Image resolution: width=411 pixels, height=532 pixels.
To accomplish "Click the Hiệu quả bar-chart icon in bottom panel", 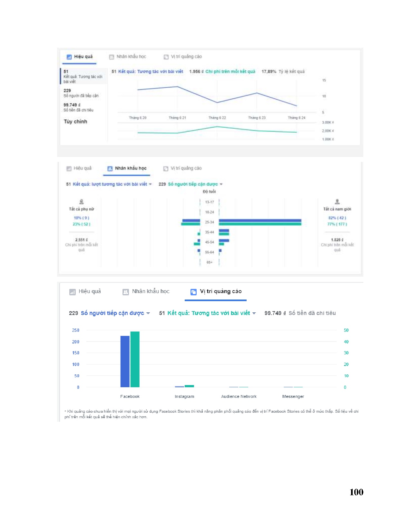I will pyautogui.click(x=72, y=292).
